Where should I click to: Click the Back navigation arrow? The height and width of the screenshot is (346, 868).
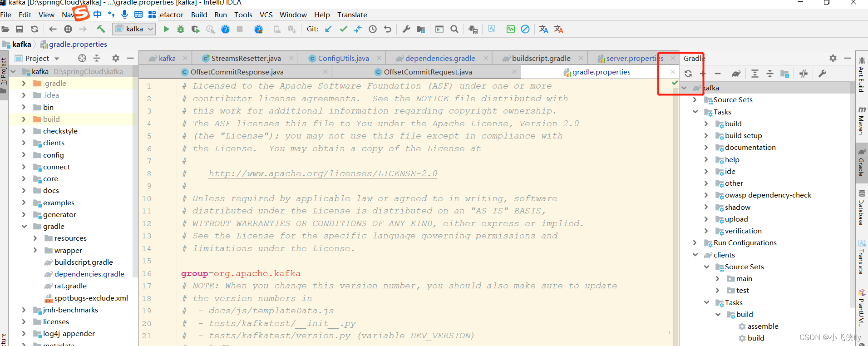[53, 29]
